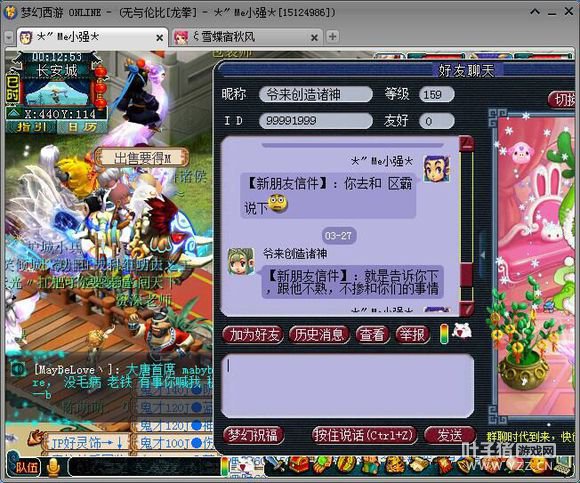The width and height of the screenshot is (580, 483).
Task: Send the message with the 发送 button
Action: click(450, 435)
